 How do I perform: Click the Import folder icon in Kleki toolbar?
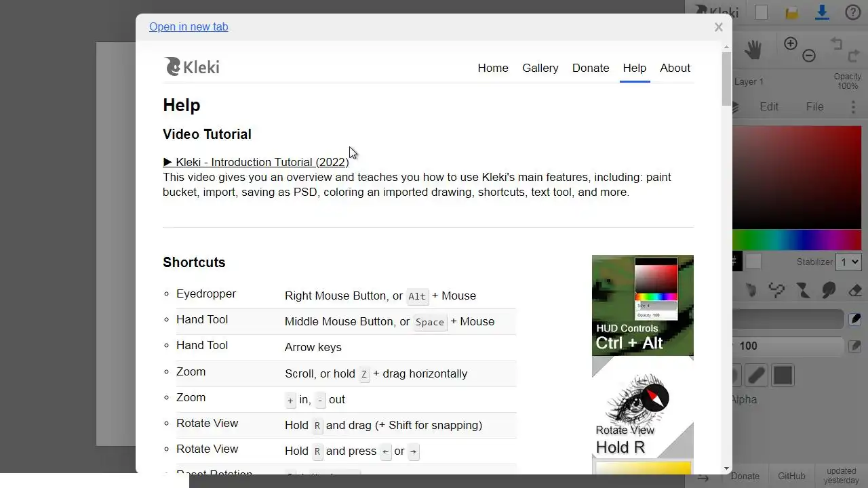point(791,12)
